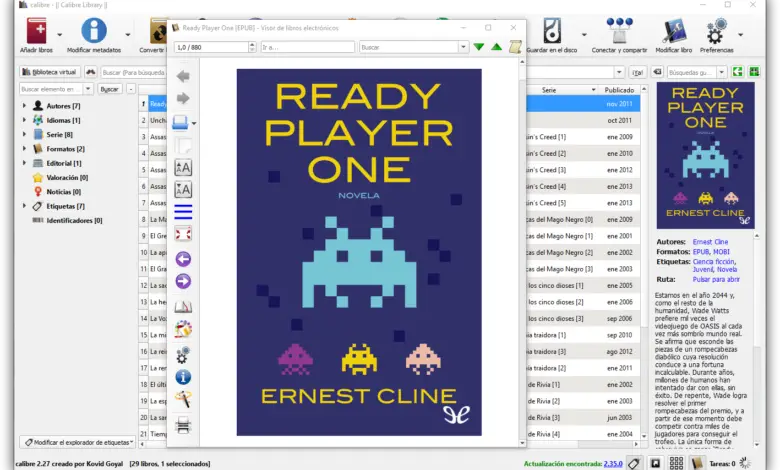
Task: Decrease font size in the ebook viewer
Action: 183,189
